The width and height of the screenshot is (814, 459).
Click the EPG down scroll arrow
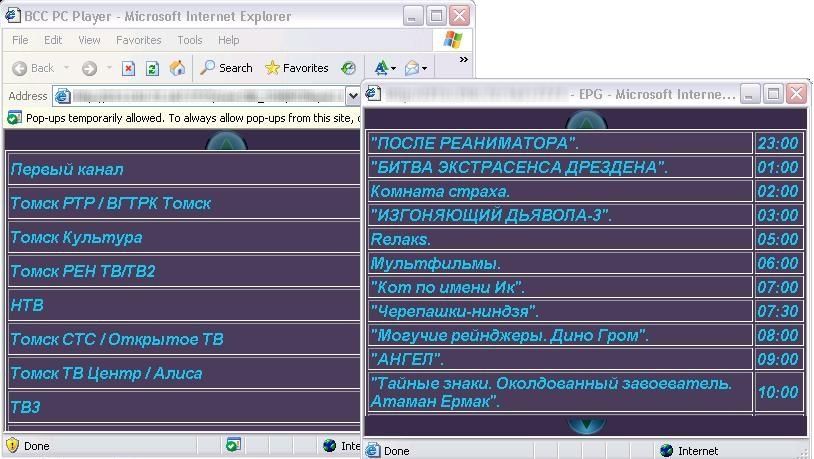pyautogui.click(x=586, y=424)
